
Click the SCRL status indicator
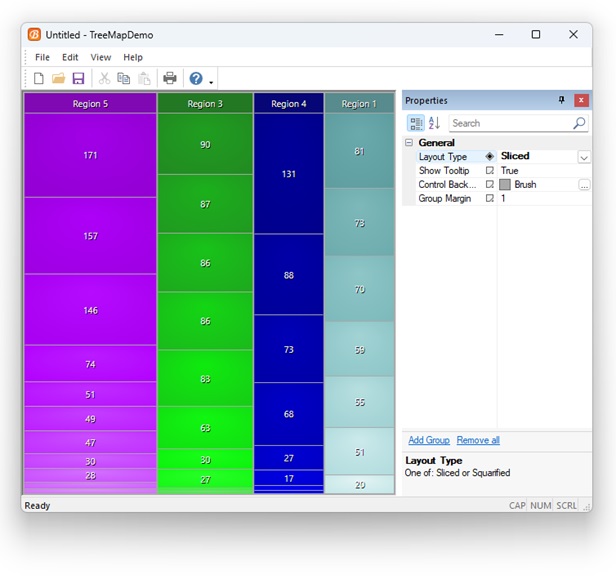coord(566,505)
